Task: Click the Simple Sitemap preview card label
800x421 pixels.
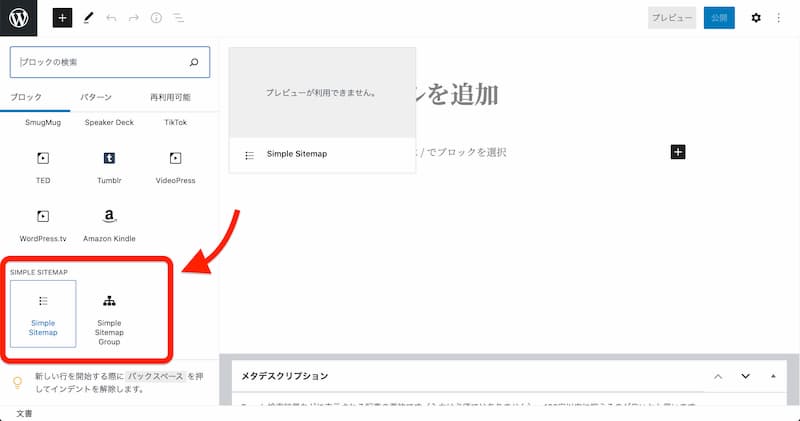Action: [x=297, y=154]
